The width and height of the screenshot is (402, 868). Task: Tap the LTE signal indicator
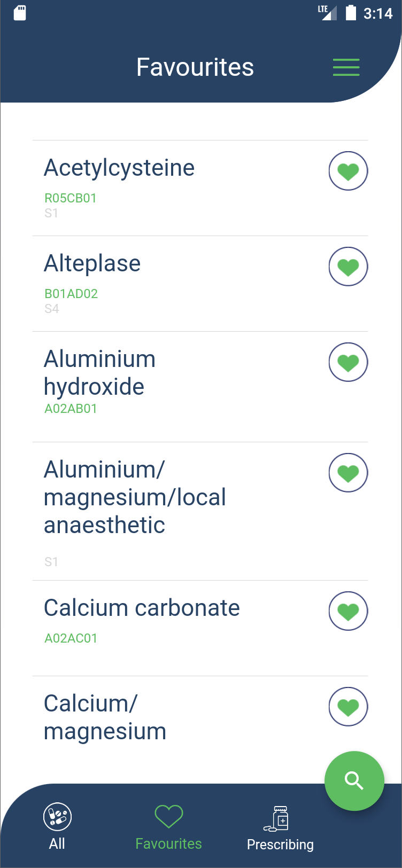pyautogui.click(x=327, y=12)
